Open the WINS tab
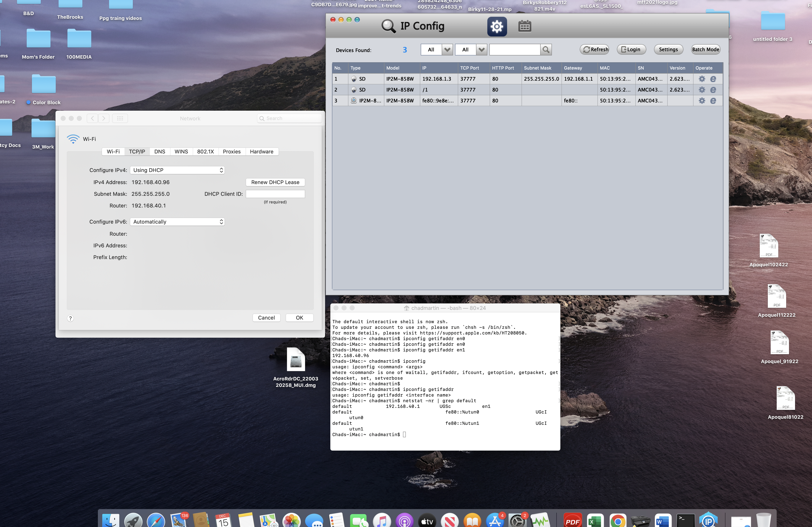Viewport: 812px width, 527px height. coord(181,152)
